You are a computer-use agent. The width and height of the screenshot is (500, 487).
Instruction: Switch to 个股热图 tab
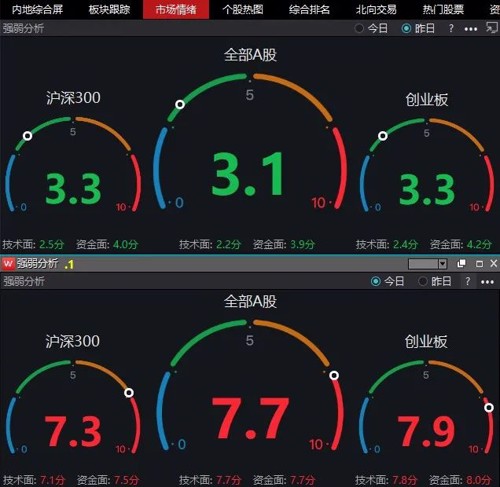243,10
